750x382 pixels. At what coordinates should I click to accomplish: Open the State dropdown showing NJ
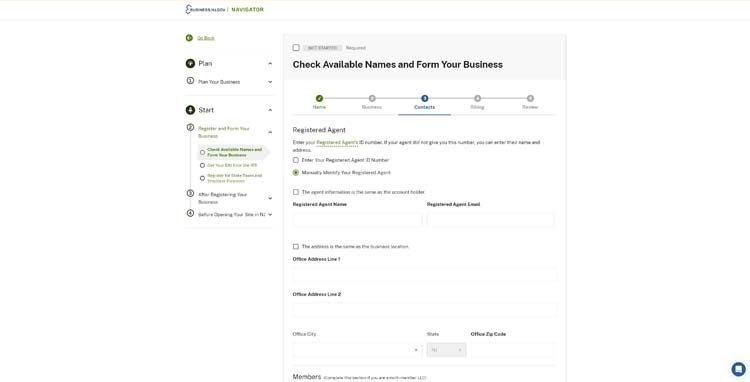(x=446, y=350)
